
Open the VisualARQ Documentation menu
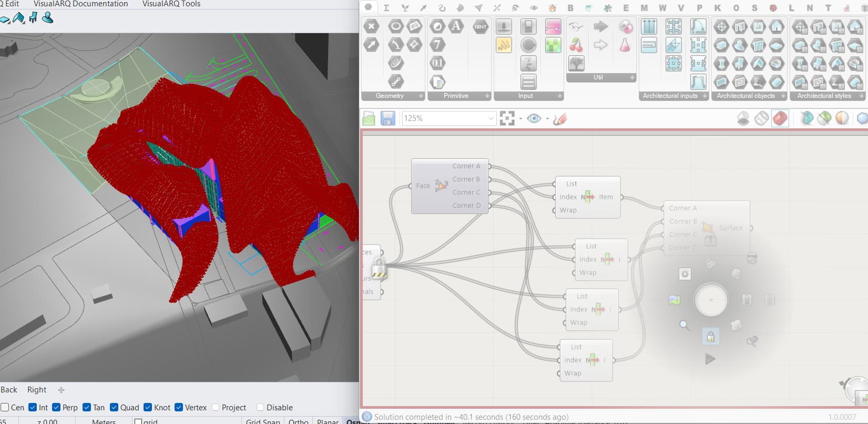(80, 4)
